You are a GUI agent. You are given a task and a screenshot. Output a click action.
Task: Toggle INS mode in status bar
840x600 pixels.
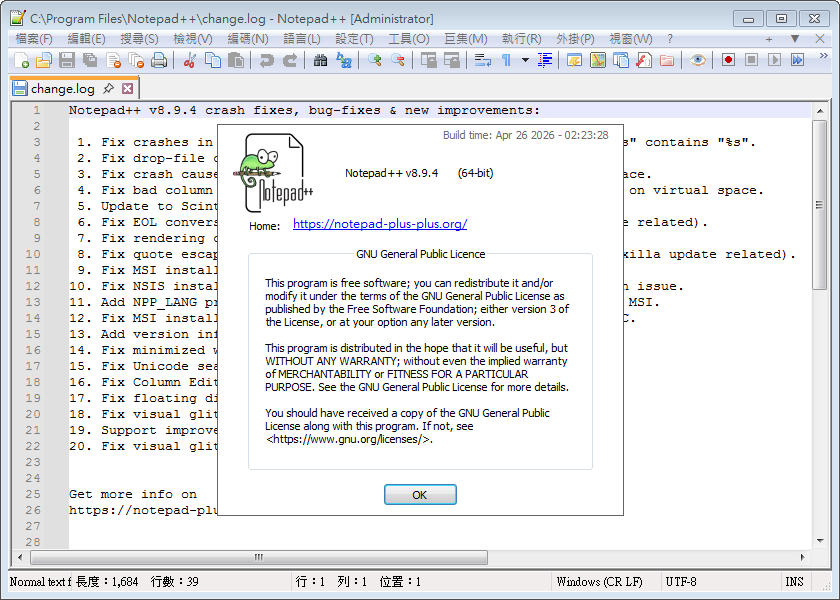point(794,582)
